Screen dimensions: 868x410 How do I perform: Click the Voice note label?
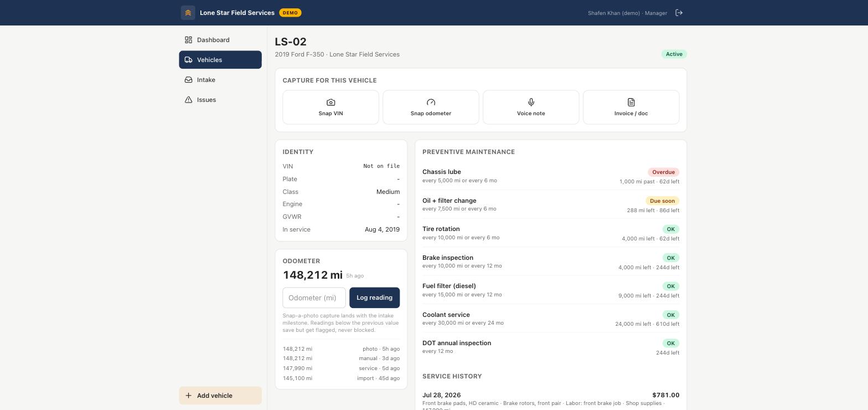pos(531,114)
